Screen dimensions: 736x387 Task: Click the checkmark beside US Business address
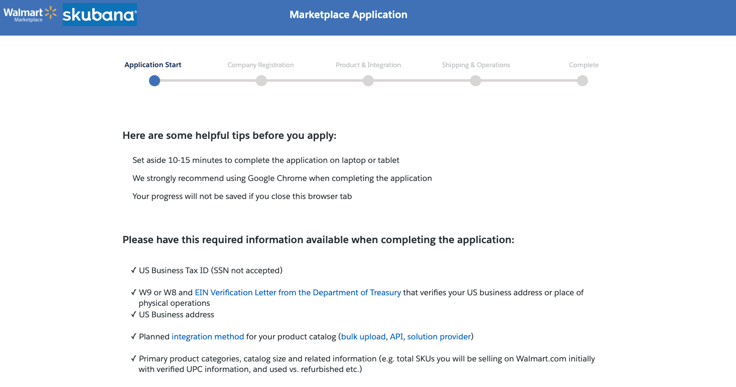coord(134,315)
